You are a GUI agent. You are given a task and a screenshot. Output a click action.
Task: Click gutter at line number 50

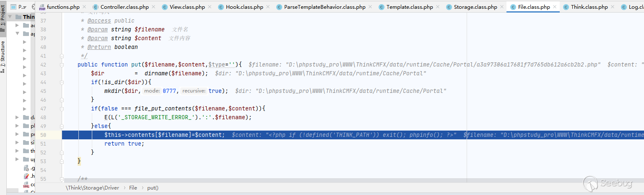pos(43,135)
